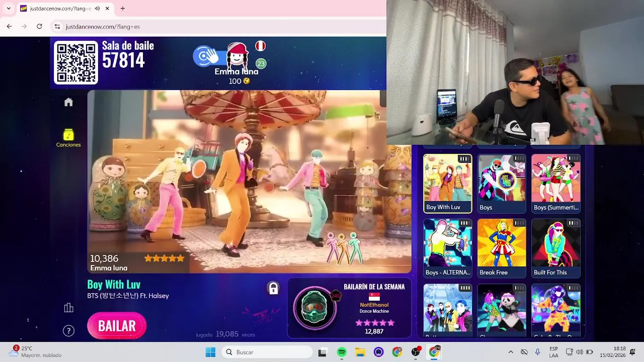Select the Built For This song card
This screenshot has width=644, height=362.
click(556, 248)
